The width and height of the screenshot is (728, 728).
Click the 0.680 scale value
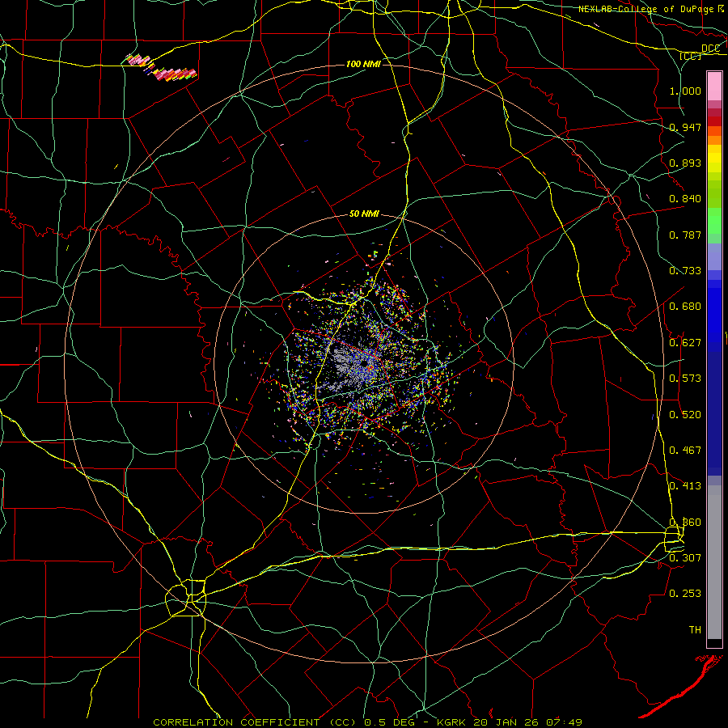(x=685, y=307)
